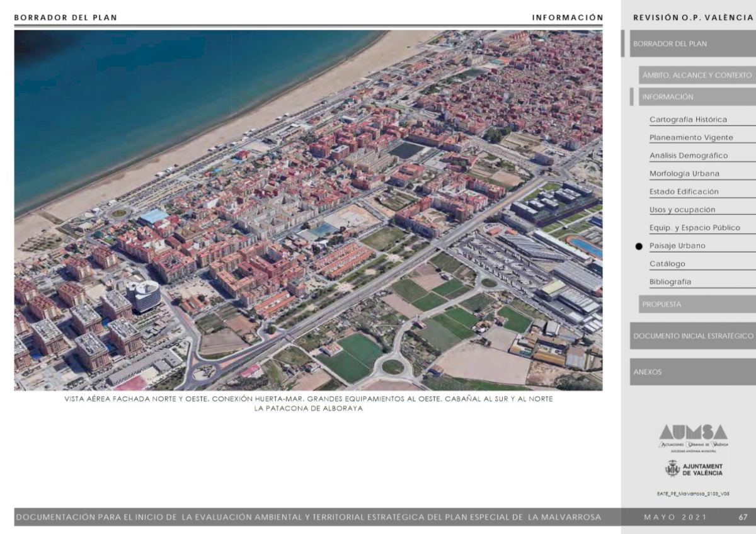Open the Cartografía Histórica section
Viewport: 756px width, 534px height.
tap(688, 120)
